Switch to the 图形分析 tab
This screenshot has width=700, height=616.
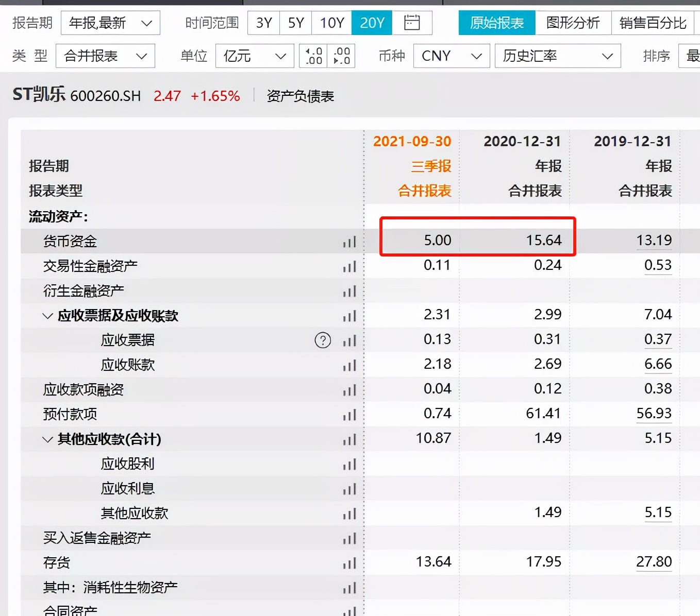pyautogui.click(x=573, y=23)
